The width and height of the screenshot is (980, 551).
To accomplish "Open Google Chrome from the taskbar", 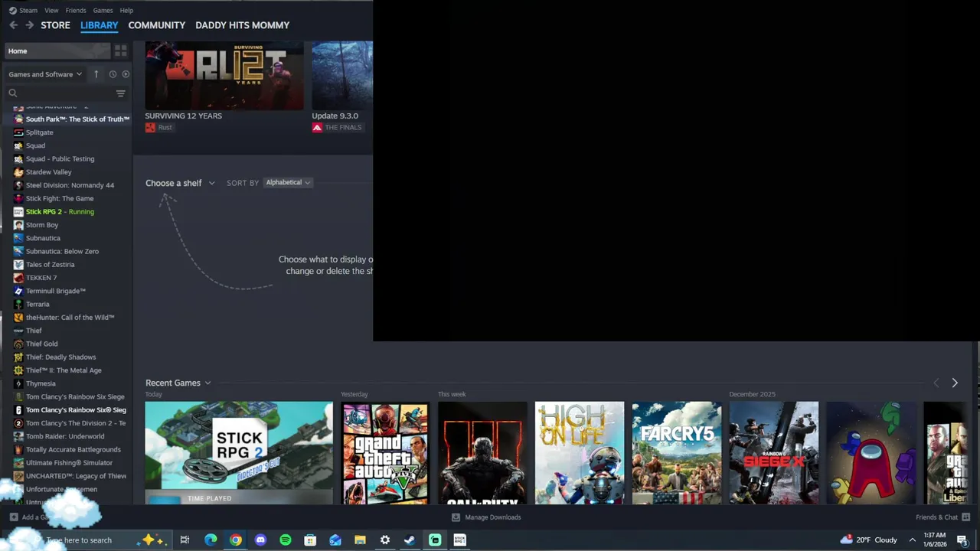I will coord(236,540).
